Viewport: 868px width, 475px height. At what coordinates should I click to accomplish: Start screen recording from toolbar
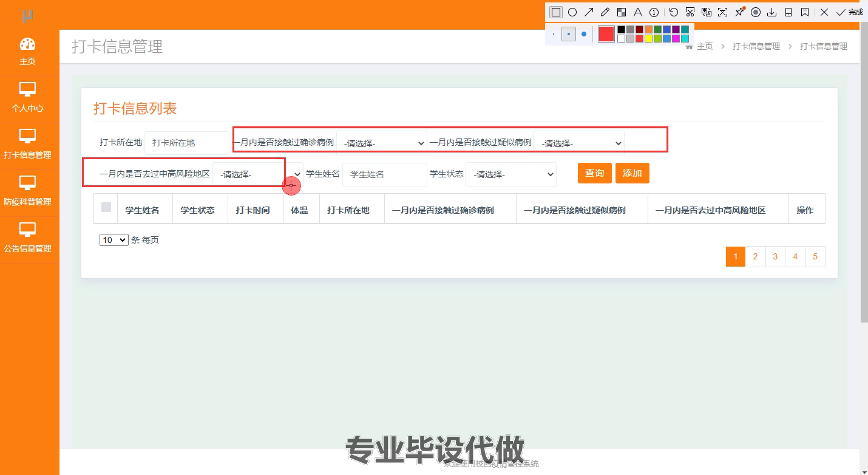[x=756, y=12]
